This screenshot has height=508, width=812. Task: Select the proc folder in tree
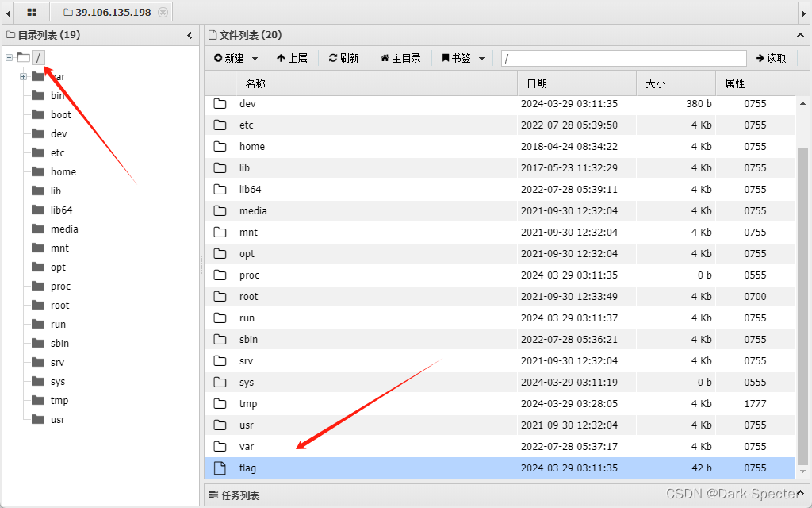pyautogui.click(x=60, y=286)
